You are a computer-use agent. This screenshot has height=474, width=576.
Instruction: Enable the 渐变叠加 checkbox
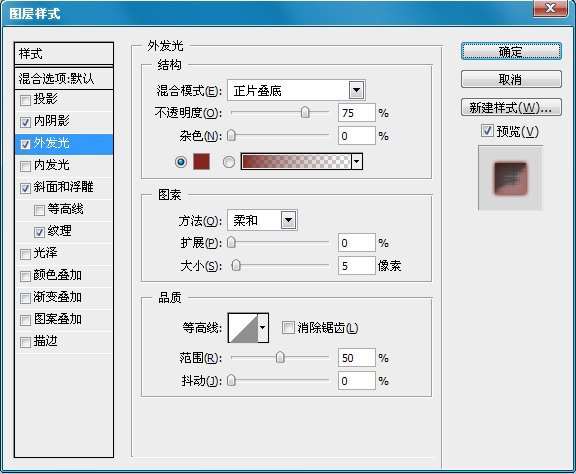(25, 298)
